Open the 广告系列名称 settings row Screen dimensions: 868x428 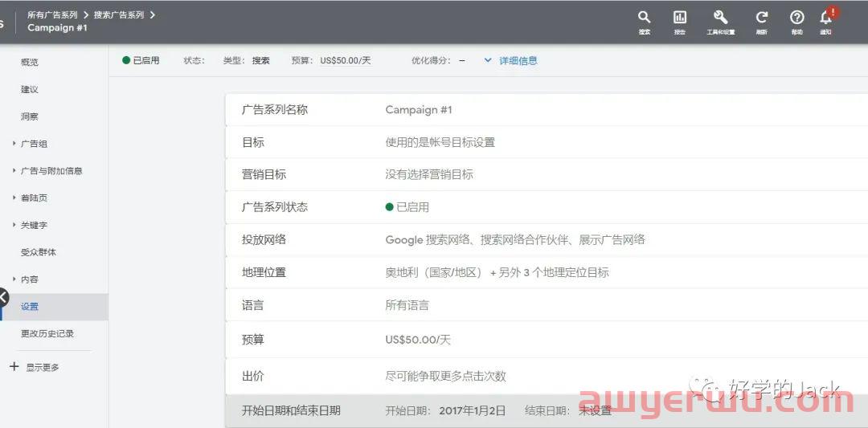click(547, 109)
